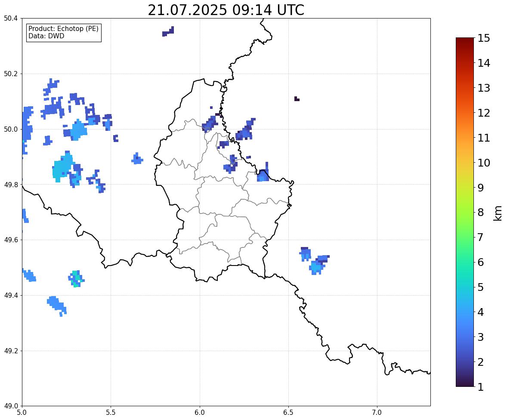This screenshot has width=507, height=420.
Task: Click the teal echo cell near 5.3°E, 49.45°N
Action: (76, 279)
